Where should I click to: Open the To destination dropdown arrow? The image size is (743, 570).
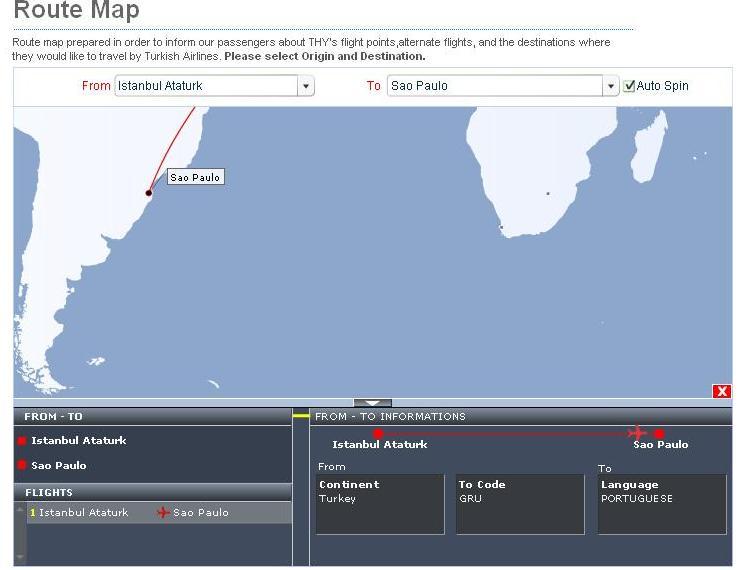click(x=611, y=86)
